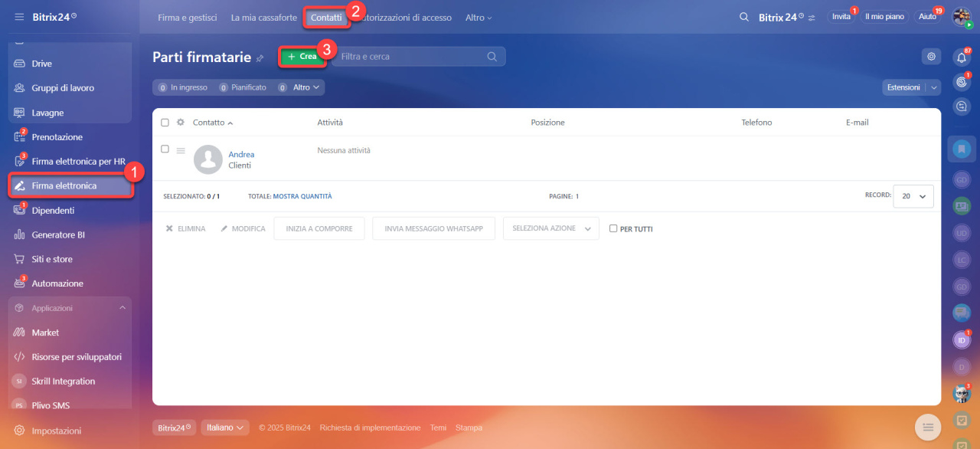Open the floating list button bottom right
Viewport: 980px width, 449px height.
click(x=928, y=427)
